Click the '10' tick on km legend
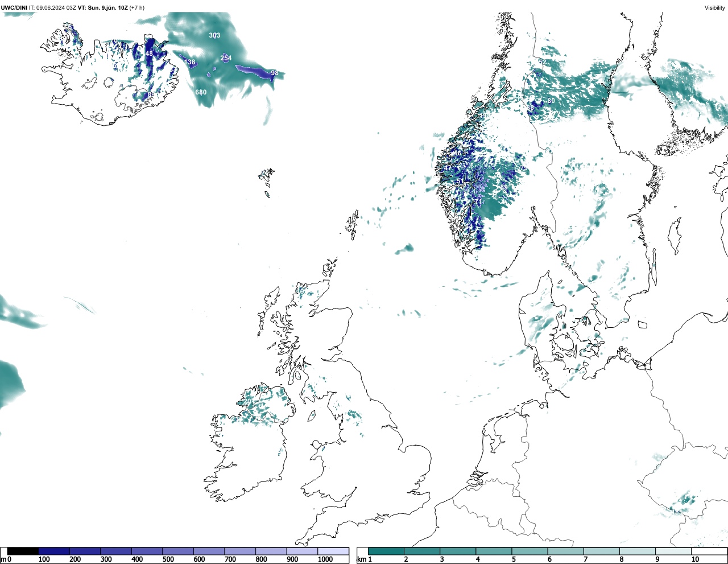This screenshot has width=728, height=564. tap(695, 560)
